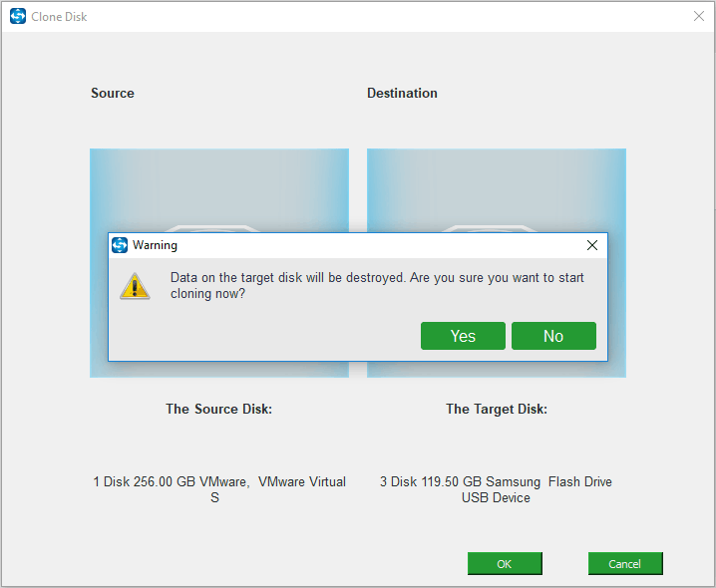Decline cloning with the No button

click(x=553, y=336)
